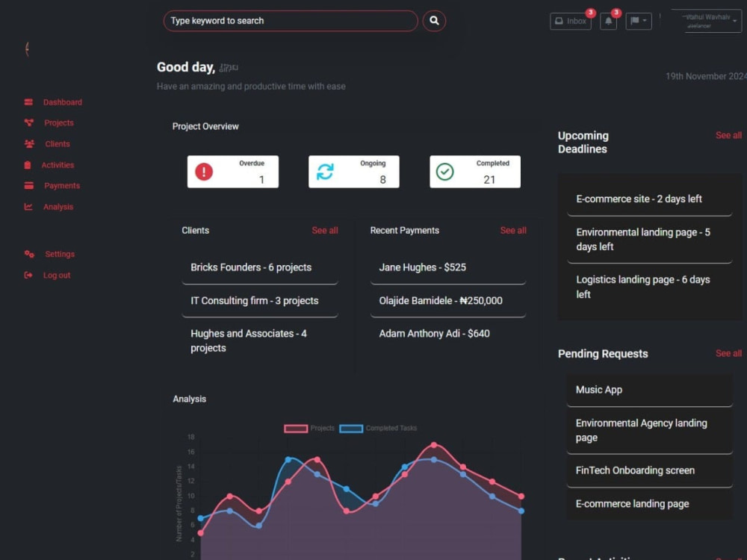The image size is (747, 560).
Task: Click the Activities clipboard icon
Action: pos(28,165)
